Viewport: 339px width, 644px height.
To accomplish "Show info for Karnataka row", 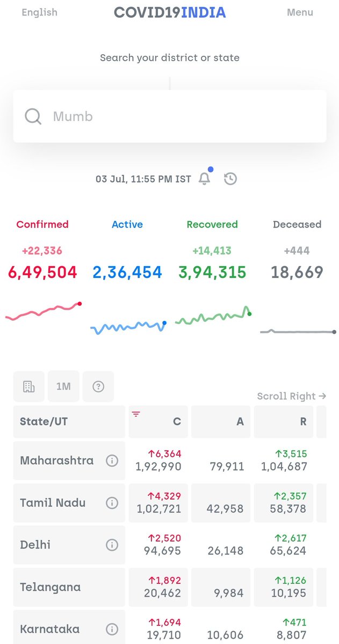I will point(112,629).
